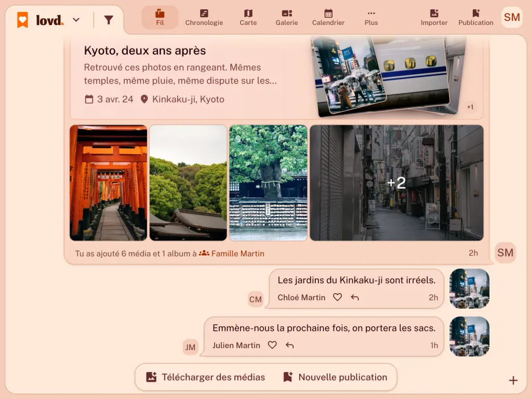Viewport: 532px width, 399px height.
Task: Open the Famille Martin group link
Action: point(231,254)
